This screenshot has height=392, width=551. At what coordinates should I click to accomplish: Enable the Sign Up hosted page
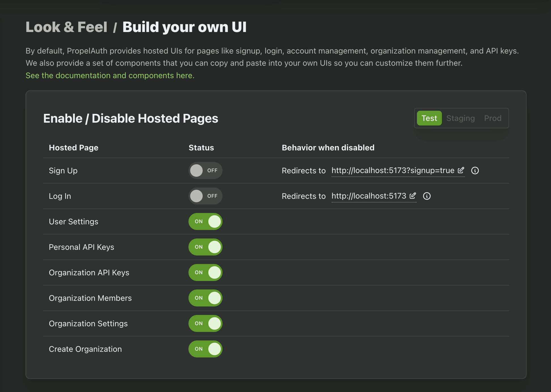point(205,170)
